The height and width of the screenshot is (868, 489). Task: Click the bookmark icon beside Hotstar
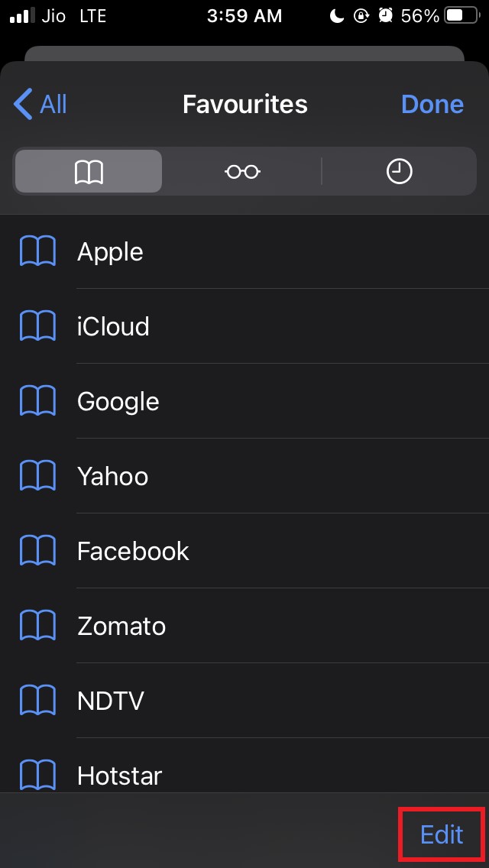(x=38, y=775)
